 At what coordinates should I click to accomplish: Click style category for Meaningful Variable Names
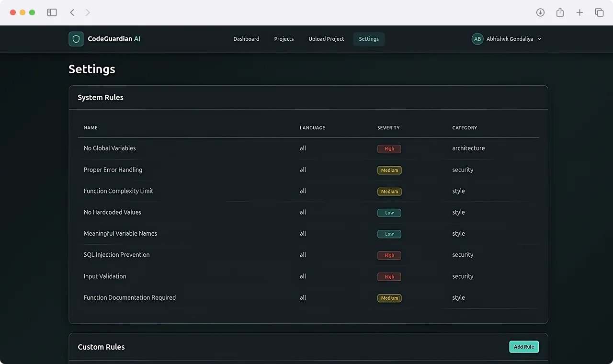click(458, 234)
